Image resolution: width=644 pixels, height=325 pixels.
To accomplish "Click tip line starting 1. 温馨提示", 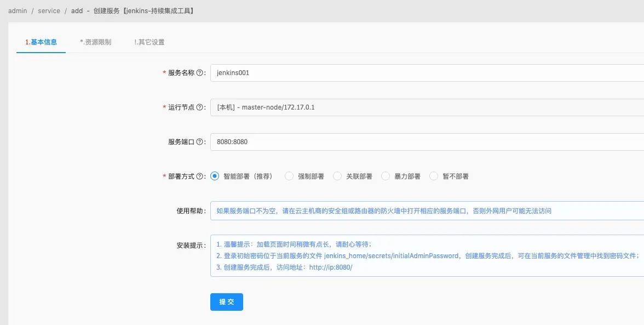I will pyautogui.click(x=295, y=244).
